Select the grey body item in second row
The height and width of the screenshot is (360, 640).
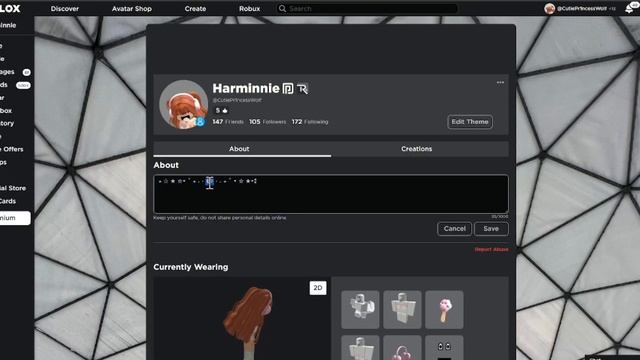click(360, 348)
